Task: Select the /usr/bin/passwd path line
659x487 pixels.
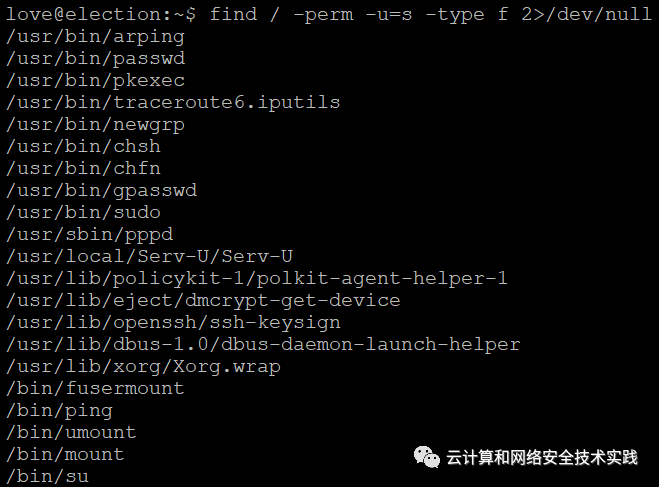Action: point(95,59)
